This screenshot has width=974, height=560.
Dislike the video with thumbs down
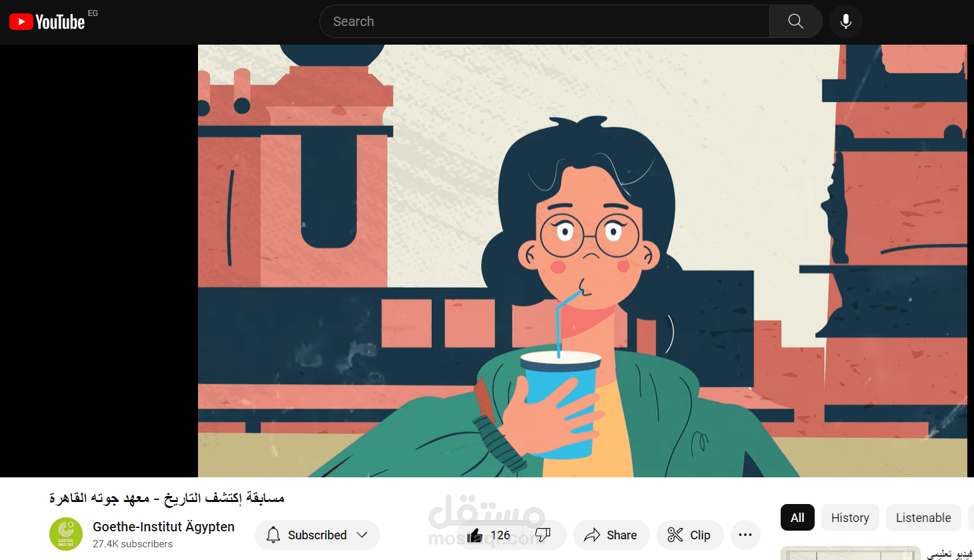tap(543, 535)
